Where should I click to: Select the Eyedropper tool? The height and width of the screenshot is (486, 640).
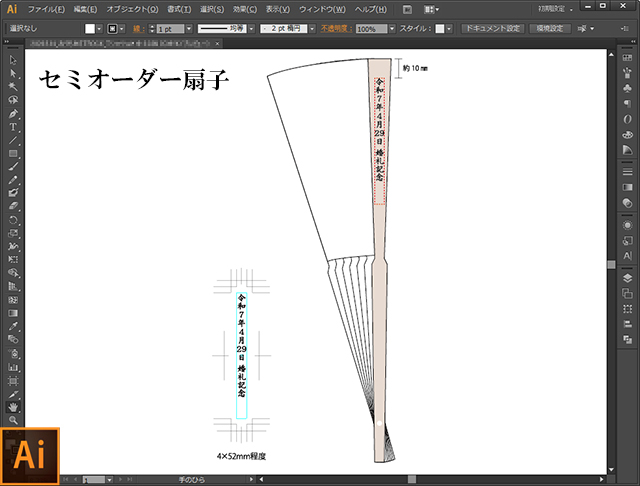pyautogui.click(x=13, y=326)
